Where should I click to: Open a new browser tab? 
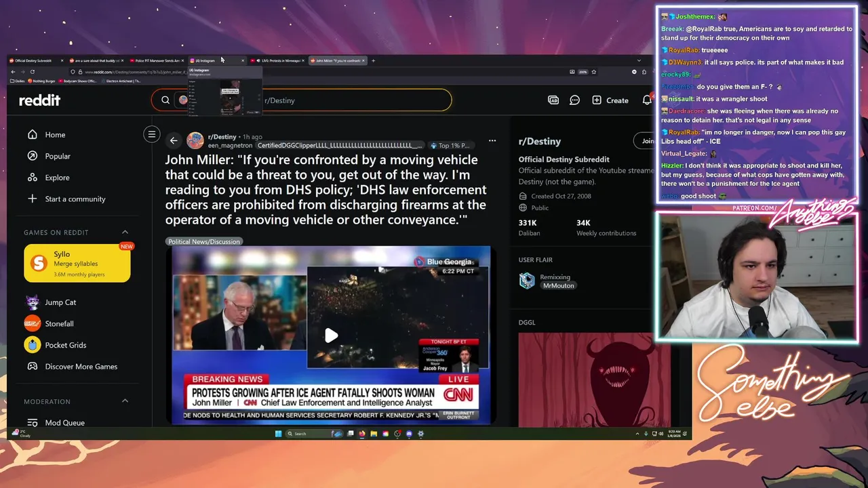(373, 60)
